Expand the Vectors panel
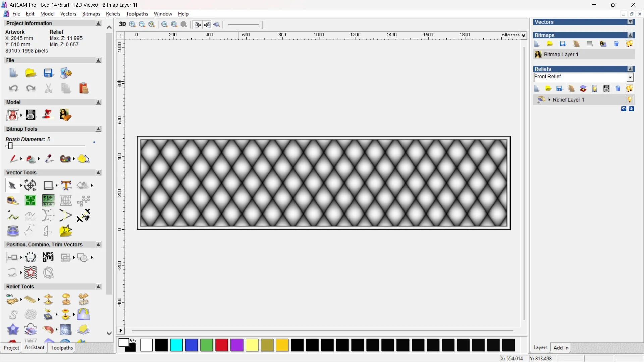644x362 pixels. click(631, 22)
